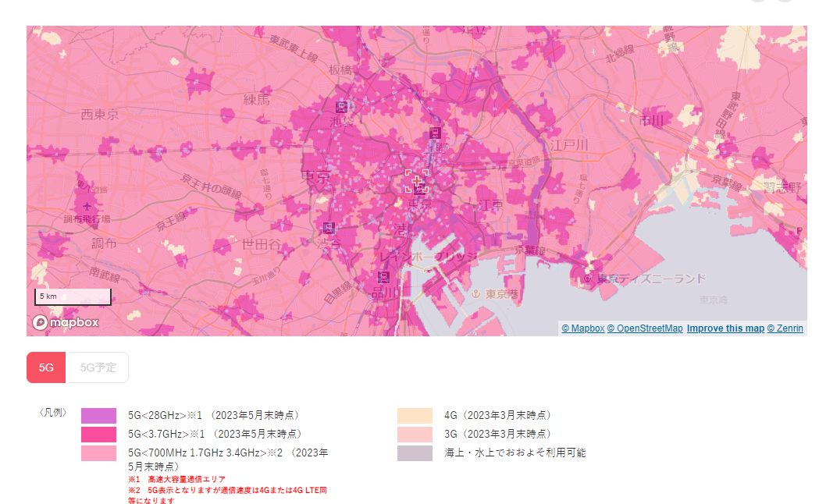This screenshot has height=504, width=819.
Task: Open the © Zenrin attribution link
Action: [x=785, y=328]
